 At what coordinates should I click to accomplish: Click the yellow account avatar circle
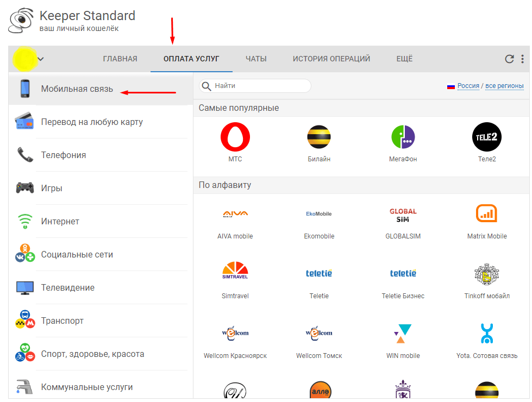[25, 59]
